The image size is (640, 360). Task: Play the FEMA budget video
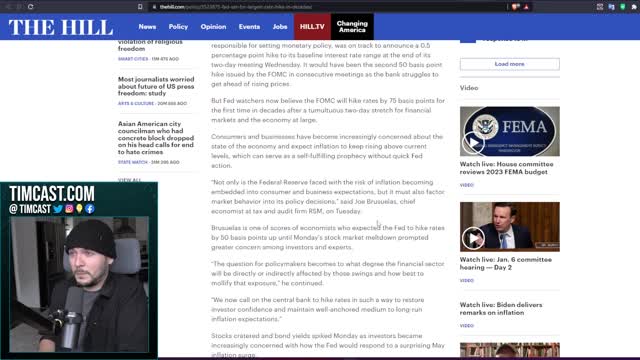473,142
